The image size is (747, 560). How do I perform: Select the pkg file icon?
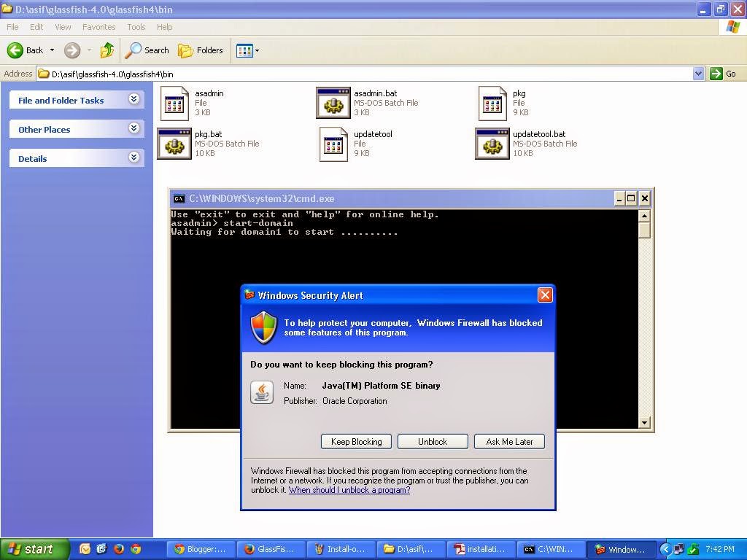492,103
